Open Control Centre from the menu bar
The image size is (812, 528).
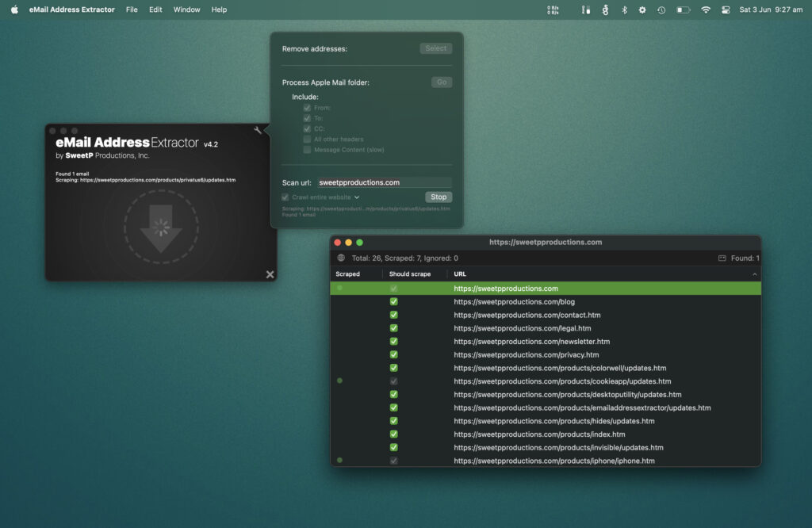725,10
